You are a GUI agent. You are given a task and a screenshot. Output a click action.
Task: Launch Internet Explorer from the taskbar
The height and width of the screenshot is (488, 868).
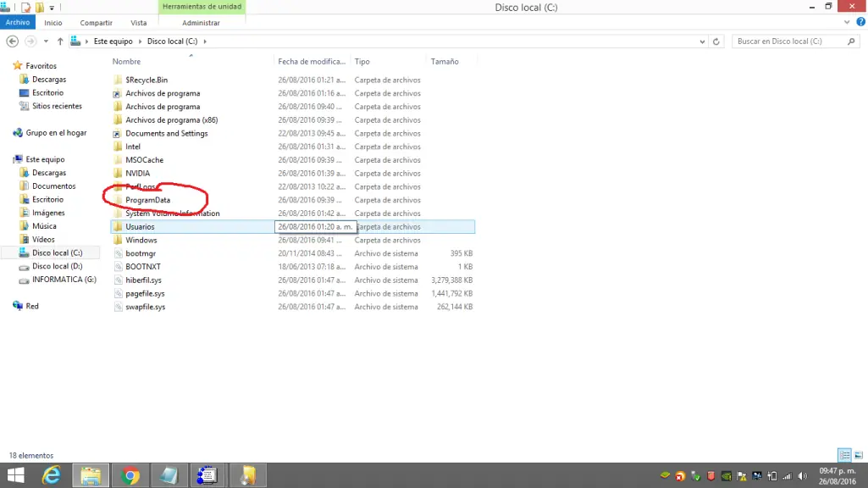(52, 475)
